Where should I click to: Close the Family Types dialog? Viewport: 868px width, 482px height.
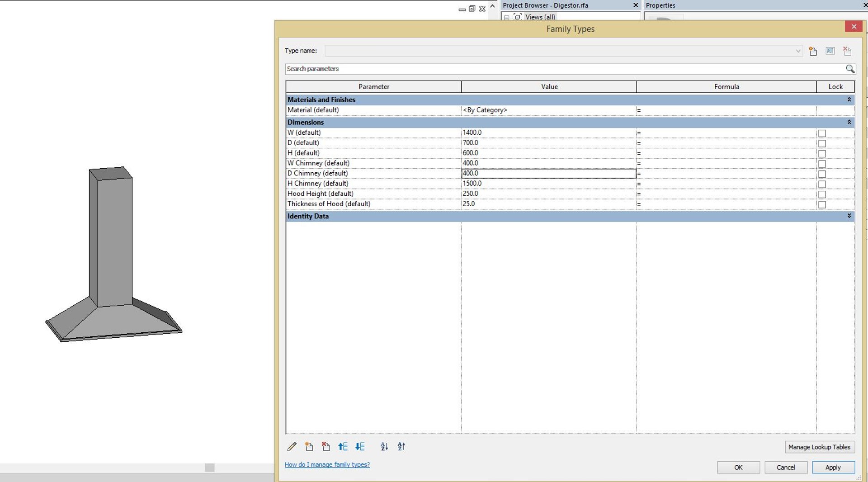pyautogui.click(x=854, y=27)
